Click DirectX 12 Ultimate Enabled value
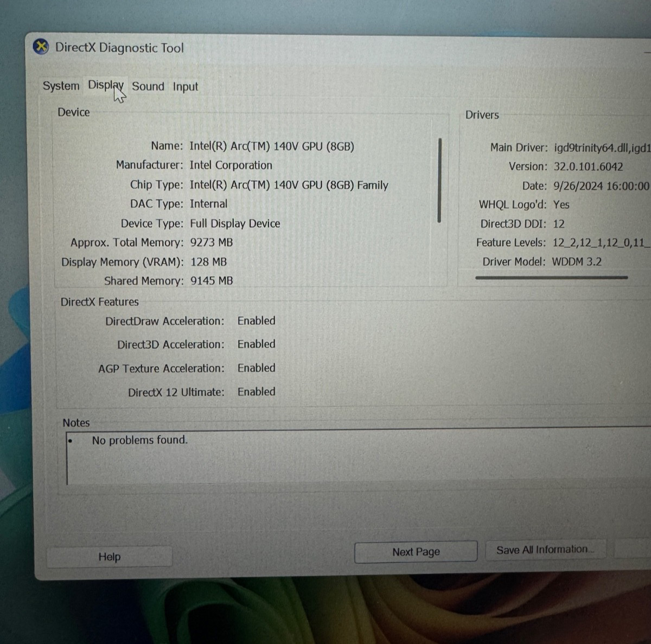This screenshot has width=651, height=644. click(257, 392)
